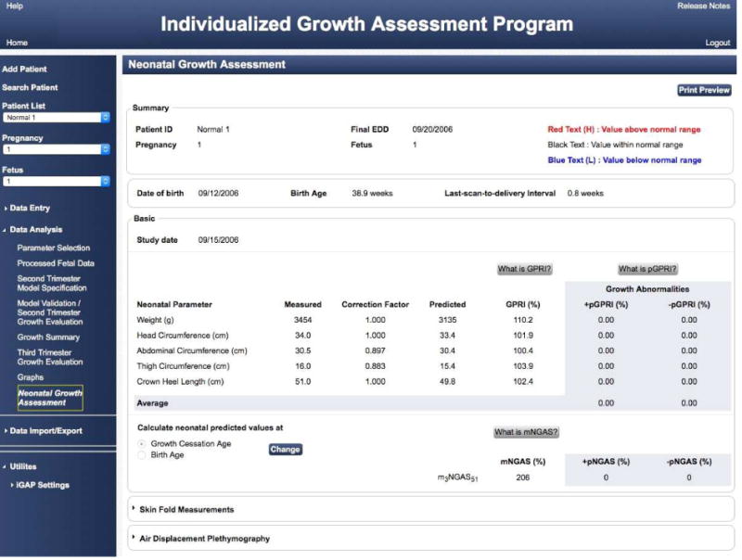742x560 pixels.
Task: Go to the Home page
Action: tap(17, 43)
